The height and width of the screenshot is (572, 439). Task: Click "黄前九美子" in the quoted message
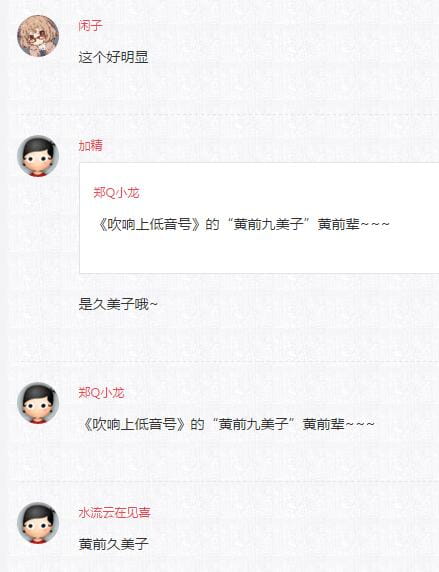(x=271, y=224)
